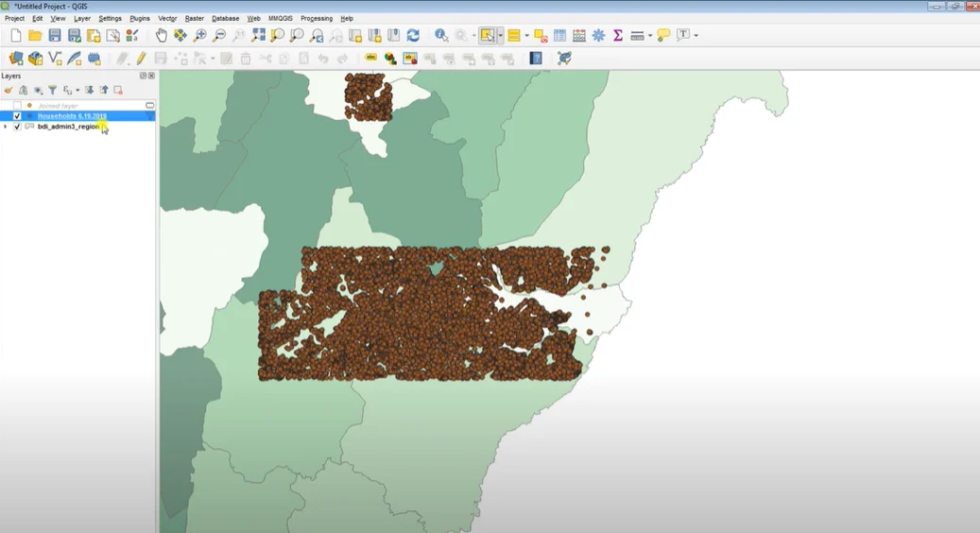The height and width of the screenshot is (533, 980).
Task: Toggle visibility of the bdi_admin3_region layer
Action: point(17,127)
